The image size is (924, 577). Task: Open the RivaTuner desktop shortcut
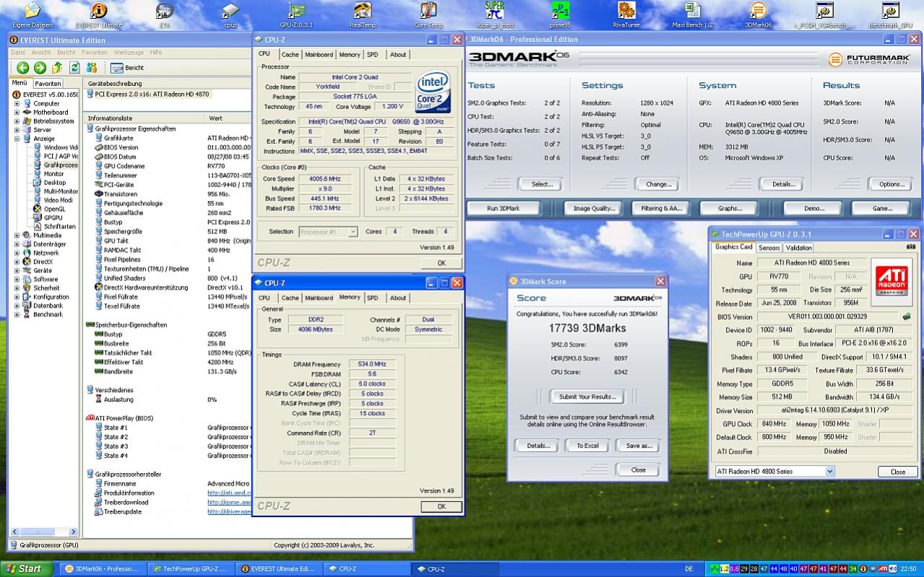point(626,12)
